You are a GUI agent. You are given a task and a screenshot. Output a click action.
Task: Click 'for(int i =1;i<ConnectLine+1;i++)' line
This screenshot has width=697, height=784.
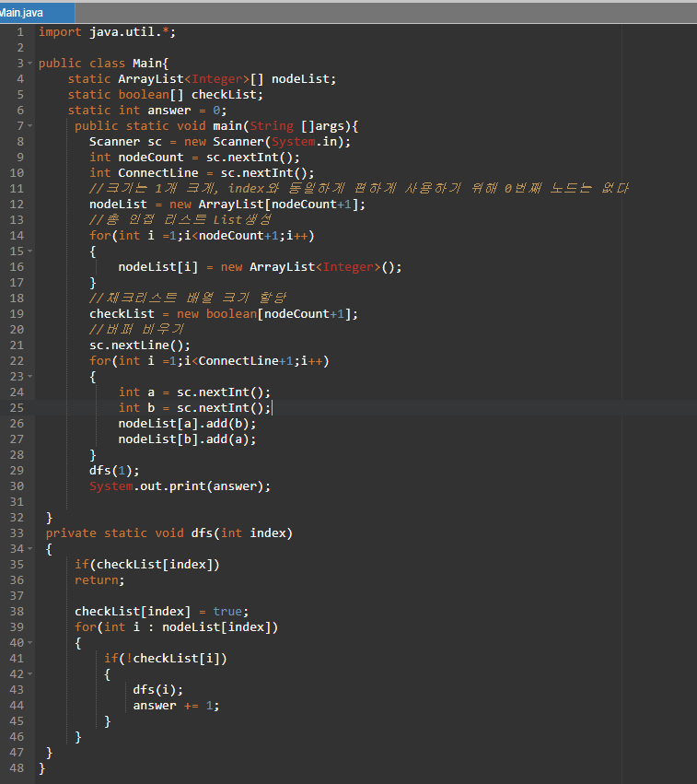tap(209, 361)
